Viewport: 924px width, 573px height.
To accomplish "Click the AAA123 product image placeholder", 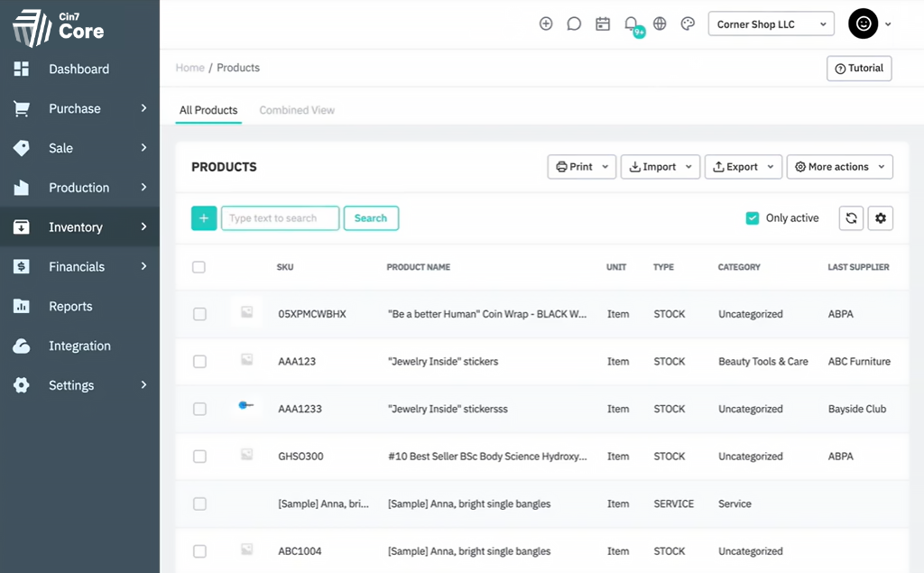I will pyautogui.click(x=247, y=359).
